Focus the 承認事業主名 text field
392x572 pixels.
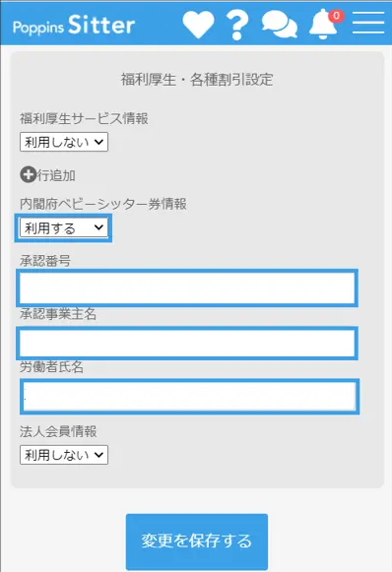187,343
